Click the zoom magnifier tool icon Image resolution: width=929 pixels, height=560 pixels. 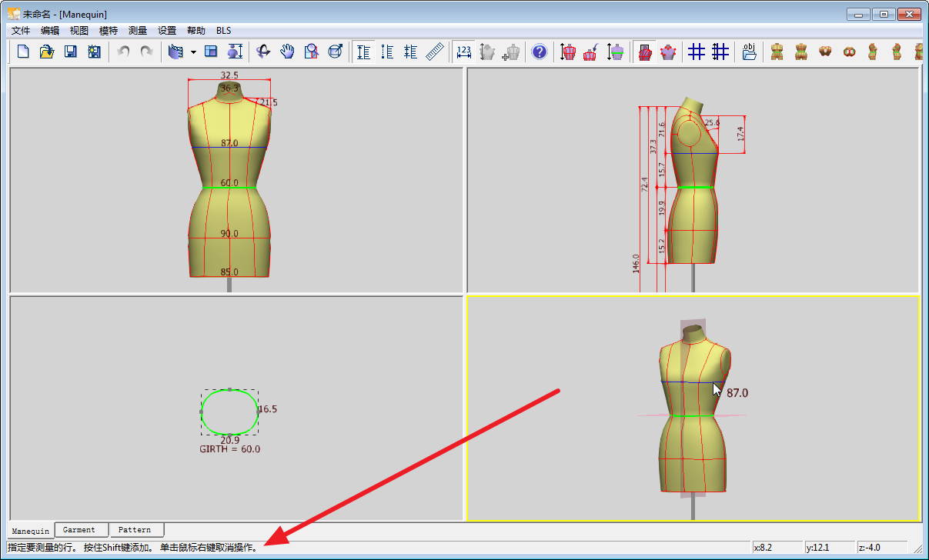[x=311, y=52]
